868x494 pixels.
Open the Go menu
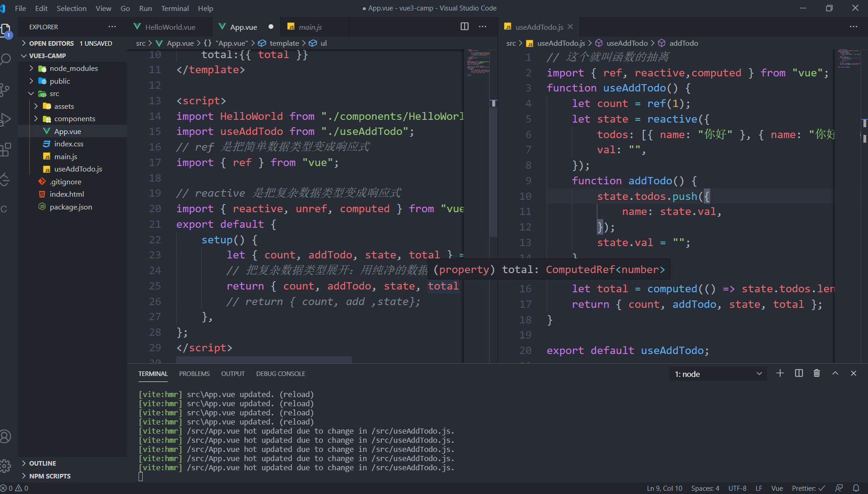pyautogui.click(x=125, y=8)
